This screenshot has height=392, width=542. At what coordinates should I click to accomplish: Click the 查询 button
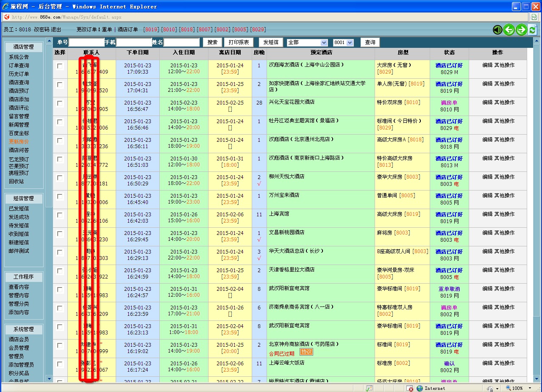[370, 42]
